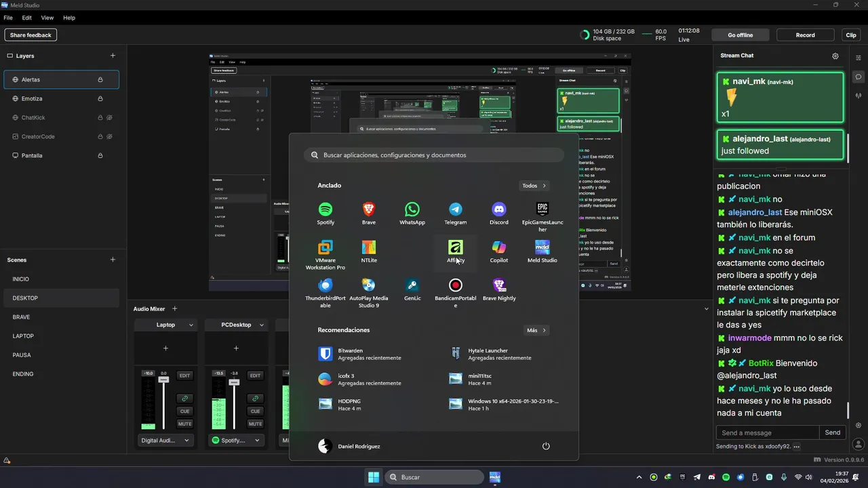The image size is (868, 488).
Task: Launch Discord from pinned apps
Action: tap(499, 213)
